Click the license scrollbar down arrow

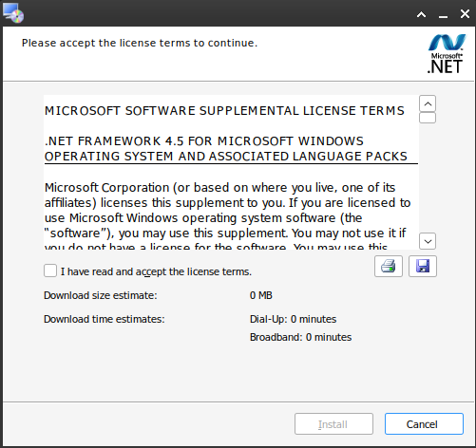[428, 241]
